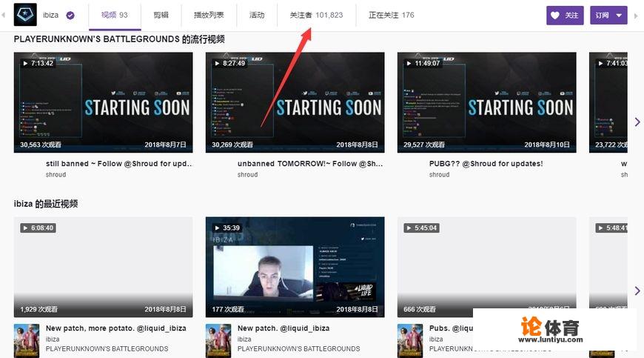The width and height of the screenshot is (644, 358).
Task: Open 'New patch. @liquid_ibiza' video title
Action: pyautogui.click(x=284, y=328)
